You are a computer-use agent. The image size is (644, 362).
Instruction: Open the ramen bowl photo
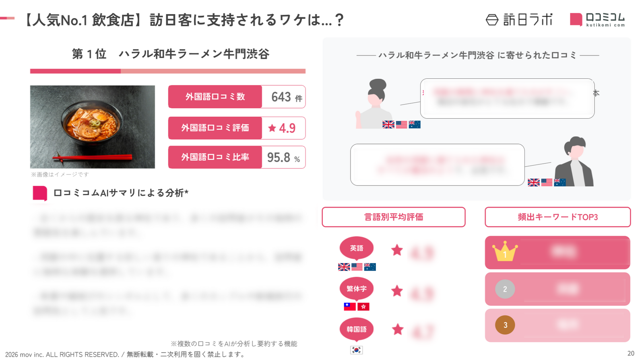click(92, 127)
